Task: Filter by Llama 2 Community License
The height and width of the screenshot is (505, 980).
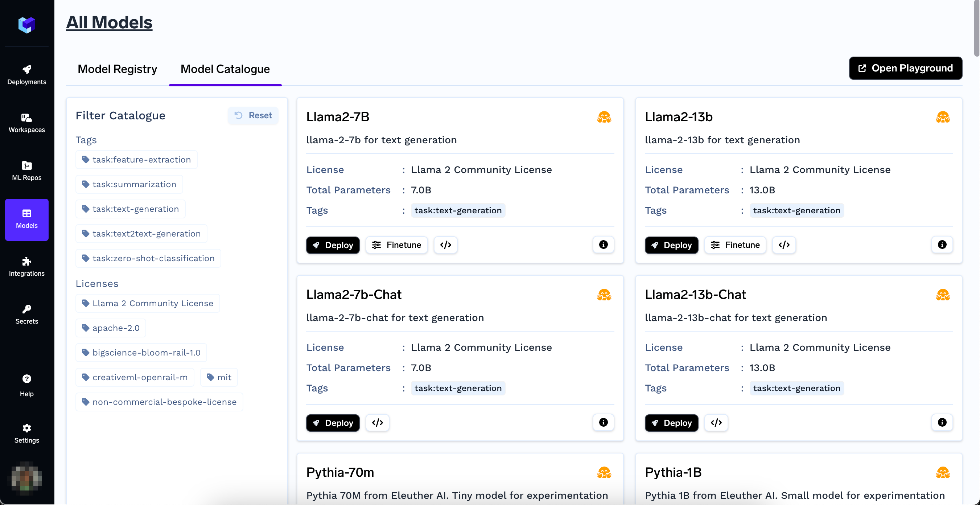Action: [148, 303]
